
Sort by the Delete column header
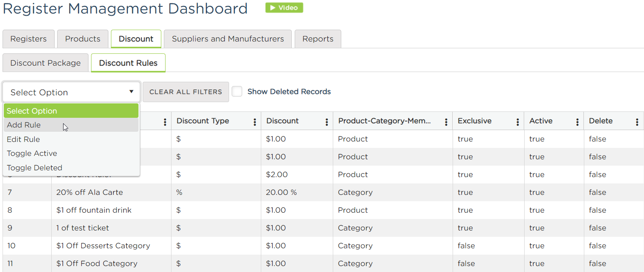click(x=601, y=121)
